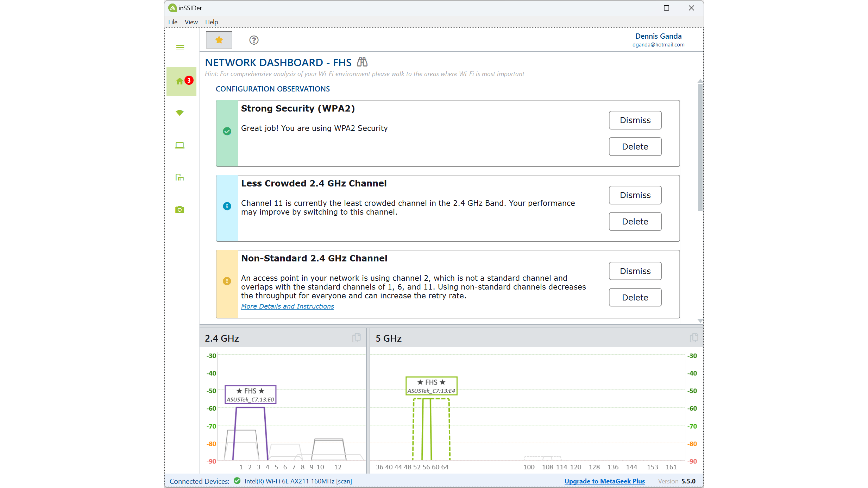Open the hamburger menu in sidebar
Screen dimensions: 868x488
180,47
